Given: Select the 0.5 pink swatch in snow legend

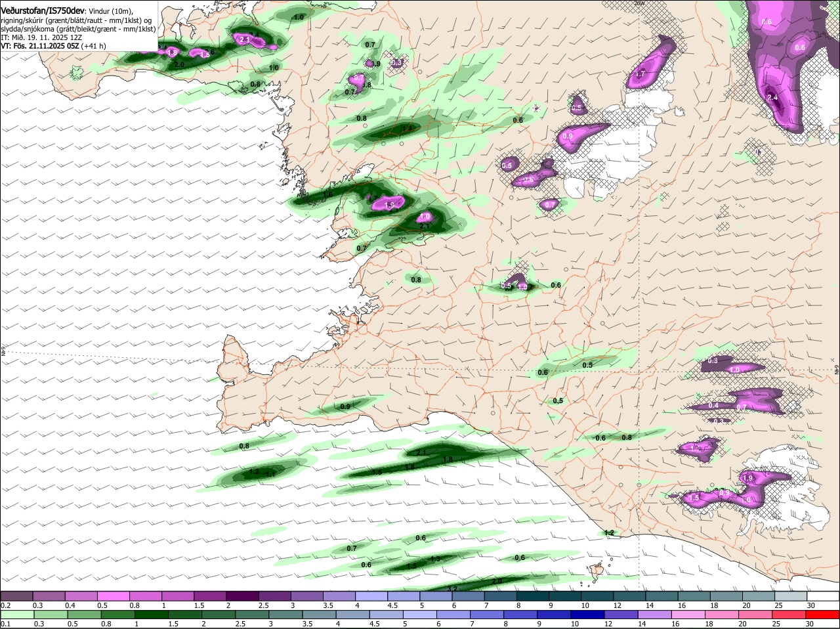Looking at the screenshot, I should point(113,596).
